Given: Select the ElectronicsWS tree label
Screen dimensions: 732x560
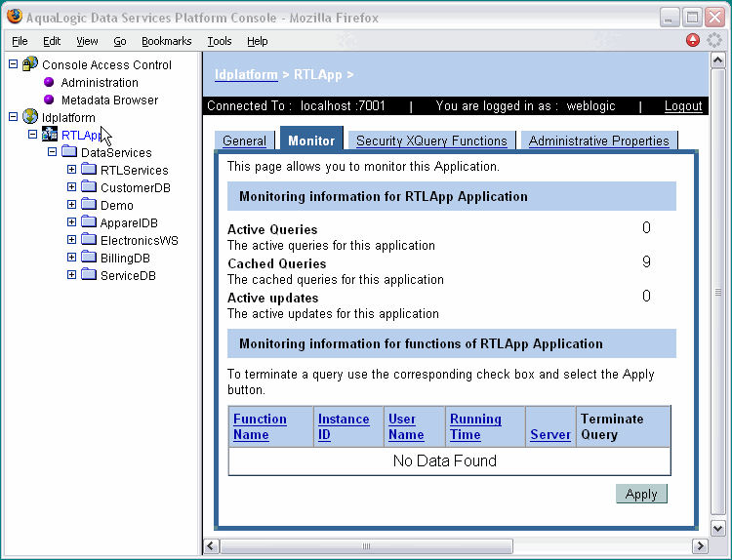Looking at the screenshot, I should tap(140, 240).
